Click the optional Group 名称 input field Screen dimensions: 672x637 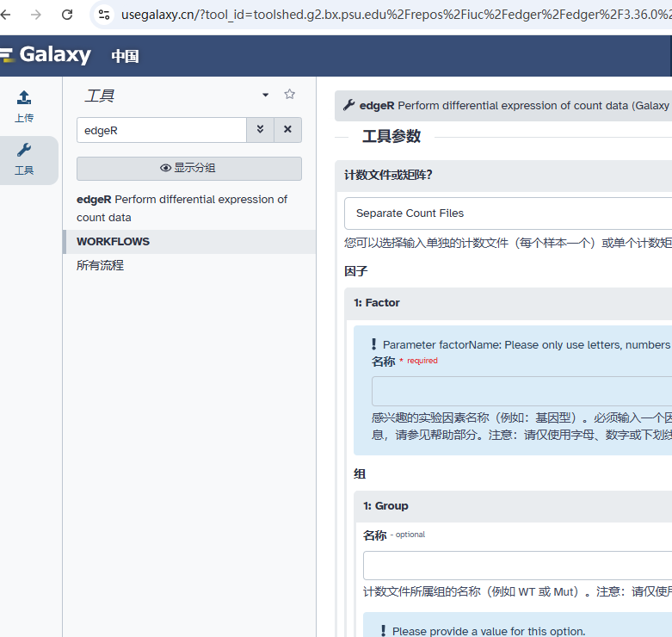pyautogui.click(x=517, y=566)
